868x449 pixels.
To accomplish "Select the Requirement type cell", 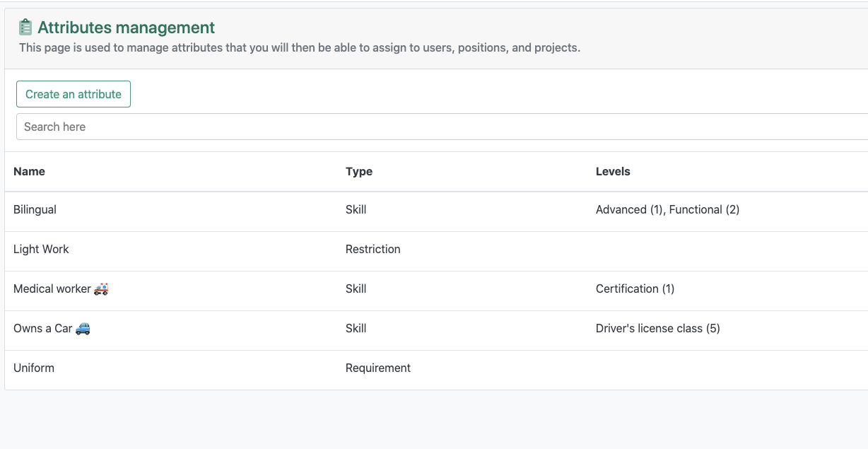I will tap(378, 368).
